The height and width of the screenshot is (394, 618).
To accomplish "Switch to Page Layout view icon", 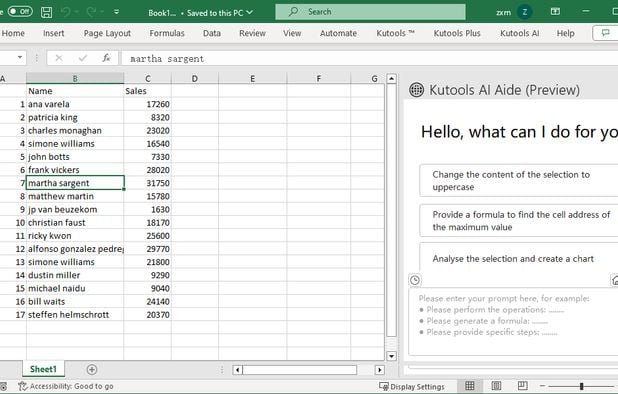I will tap(496, 385).
